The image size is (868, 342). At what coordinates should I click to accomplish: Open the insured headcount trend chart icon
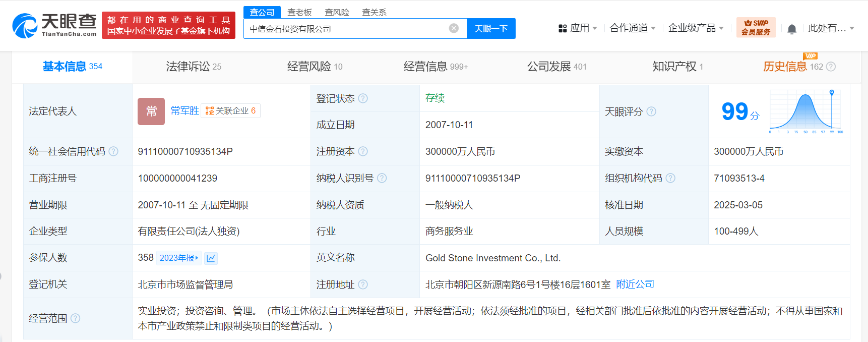click(x=211, y=258)
